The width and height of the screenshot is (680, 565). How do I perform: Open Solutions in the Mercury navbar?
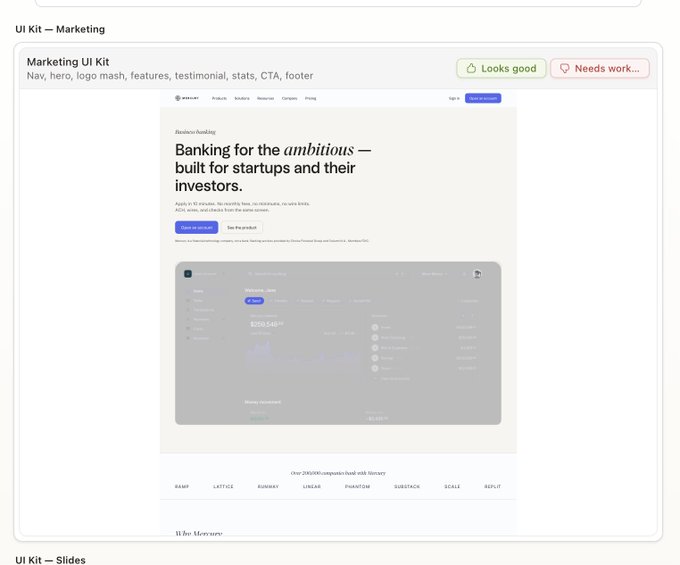pyautogui.click(x=242, y=98)
